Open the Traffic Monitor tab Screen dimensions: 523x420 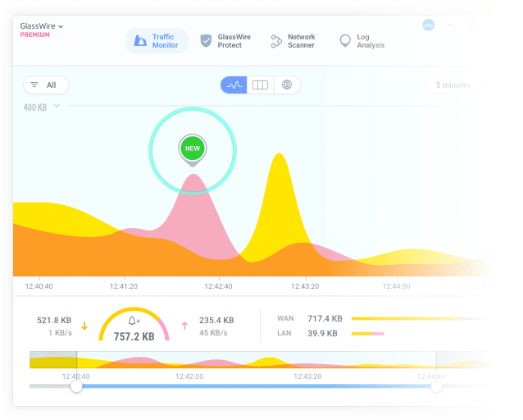pyautogui.click(x=157, y=41)
